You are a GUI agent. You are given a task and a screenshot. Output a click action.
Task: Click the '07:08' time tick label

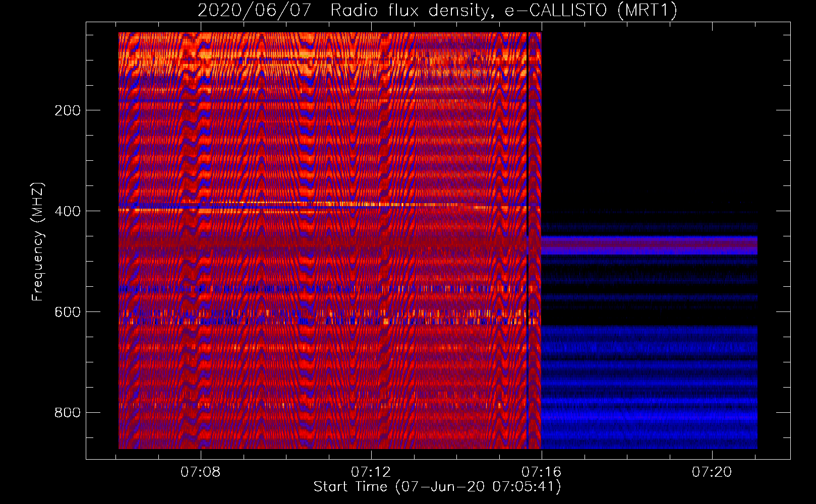tap(201, 472)
